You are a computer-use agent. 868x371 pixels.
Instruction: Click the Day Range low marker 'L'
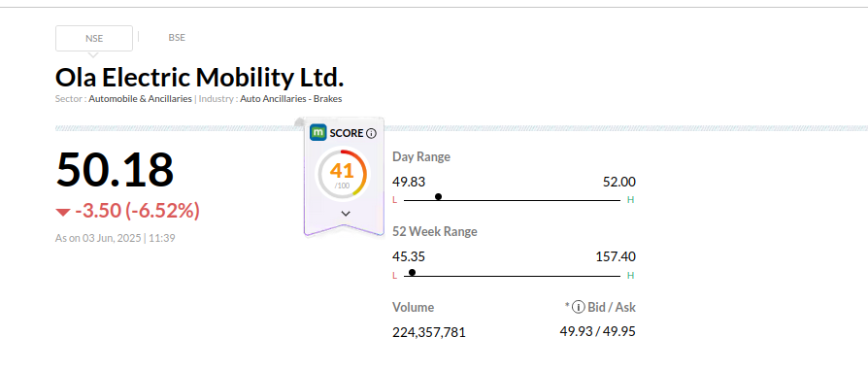(x=395, y=200)
